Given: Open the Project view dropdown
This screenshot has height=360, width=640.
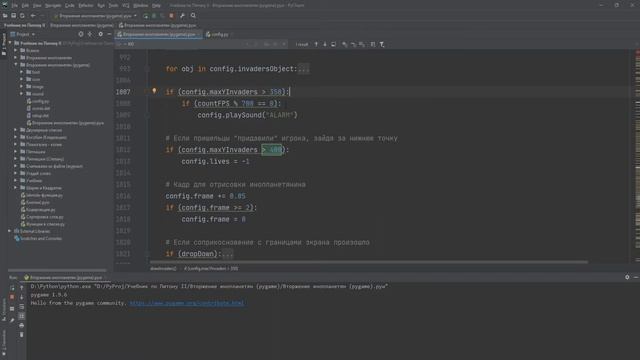Looking at the screenshot, I should [x=23, y=34].
